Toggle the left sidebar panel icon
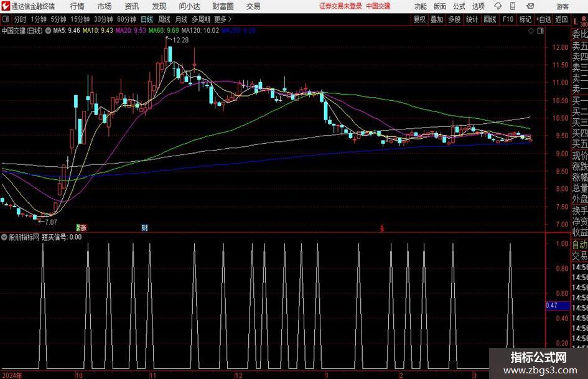Image resolution: width=588 pixels, height=379 pixels. point(6,19)
